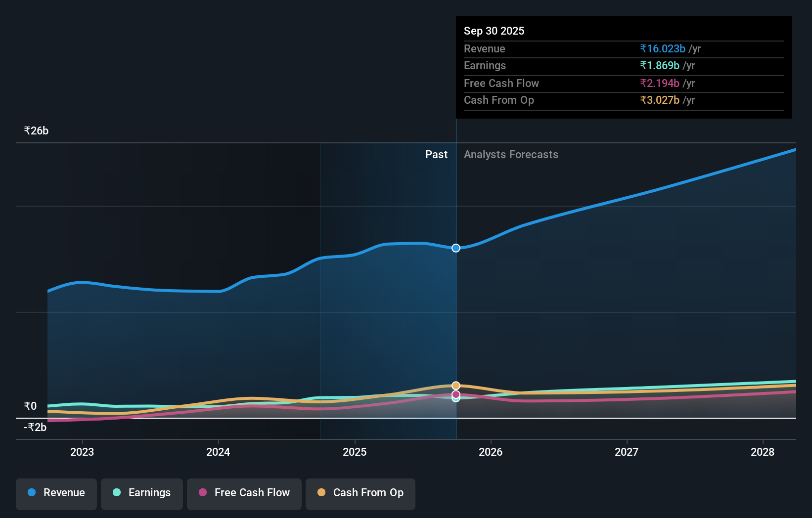Toggle the Cash From Op series visibility

click(360, 494)
